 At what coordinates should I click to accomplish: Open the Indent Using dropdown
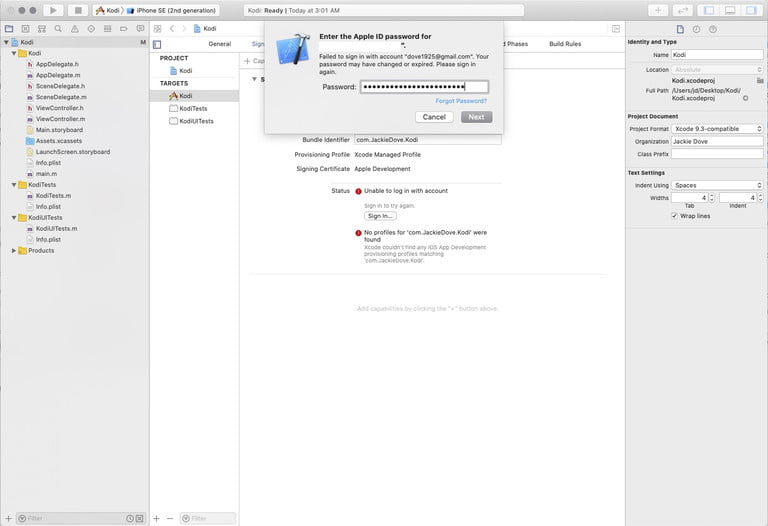coord(716,185)
